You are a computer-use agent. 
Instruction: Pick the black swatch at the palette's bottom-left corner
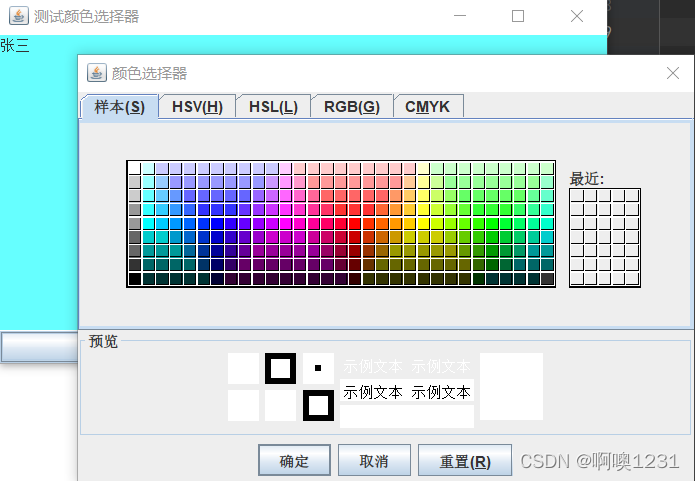pyautogui.click(x=135, y=279)
